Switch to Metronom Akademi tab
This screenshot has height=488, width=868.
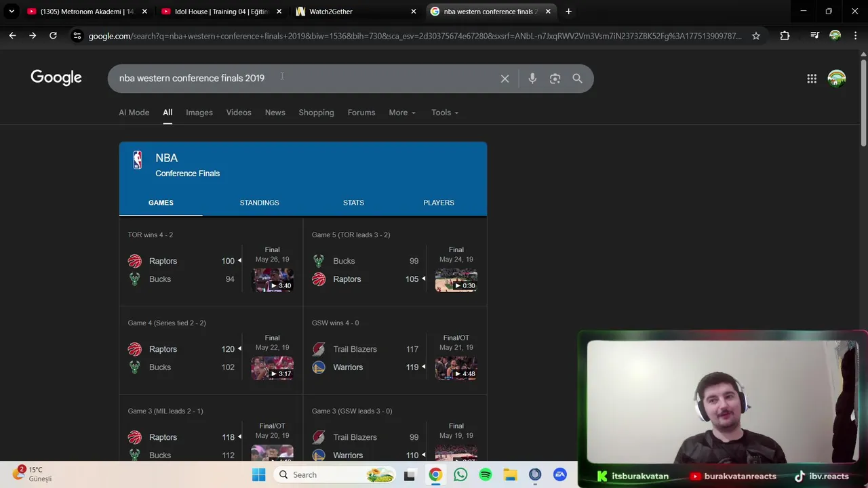click(x=87, y=12)
